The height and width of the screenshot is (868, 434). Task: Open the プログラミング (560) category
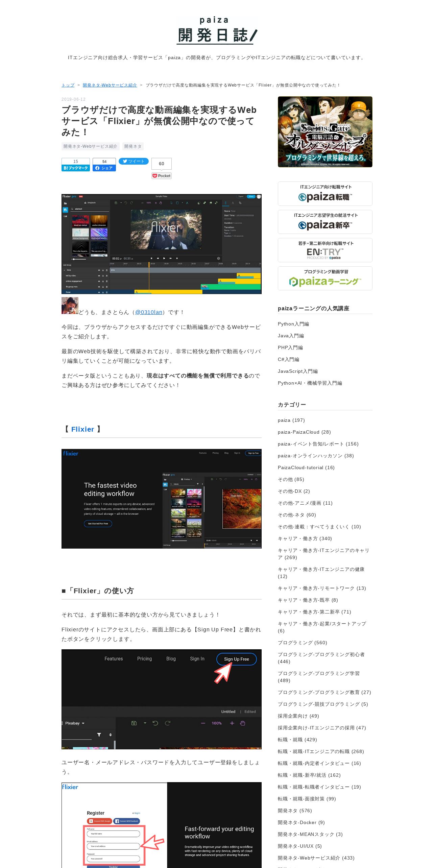click(x=303, y=643)
